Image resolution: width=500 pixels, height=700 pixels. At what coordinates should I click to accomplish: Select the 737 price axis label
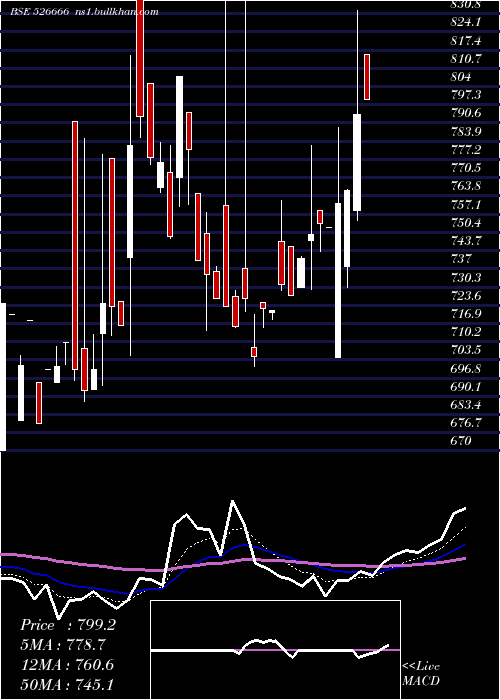click(x=461, y=259)
